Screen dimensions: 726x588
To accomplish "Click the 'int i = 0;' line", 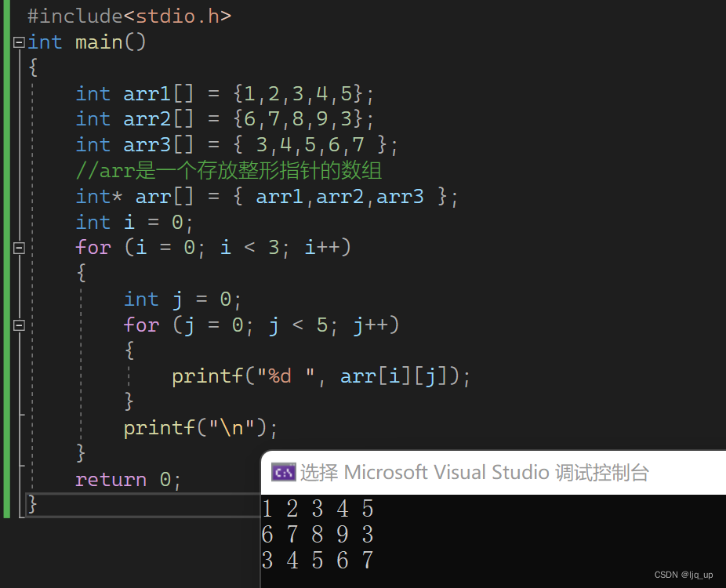I will 134,223.
